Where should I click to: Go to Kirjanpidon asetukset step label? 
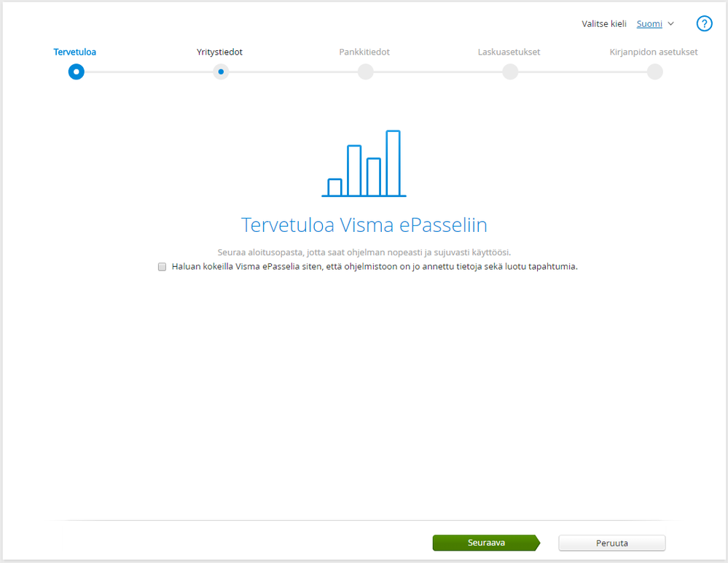[x=653, y=52]
